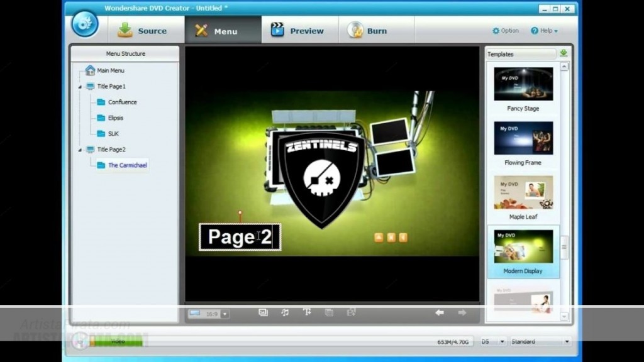Click the Fancy Stage template label
The height and width of the screenshot is (362, 644).
(x=523, y=109)
